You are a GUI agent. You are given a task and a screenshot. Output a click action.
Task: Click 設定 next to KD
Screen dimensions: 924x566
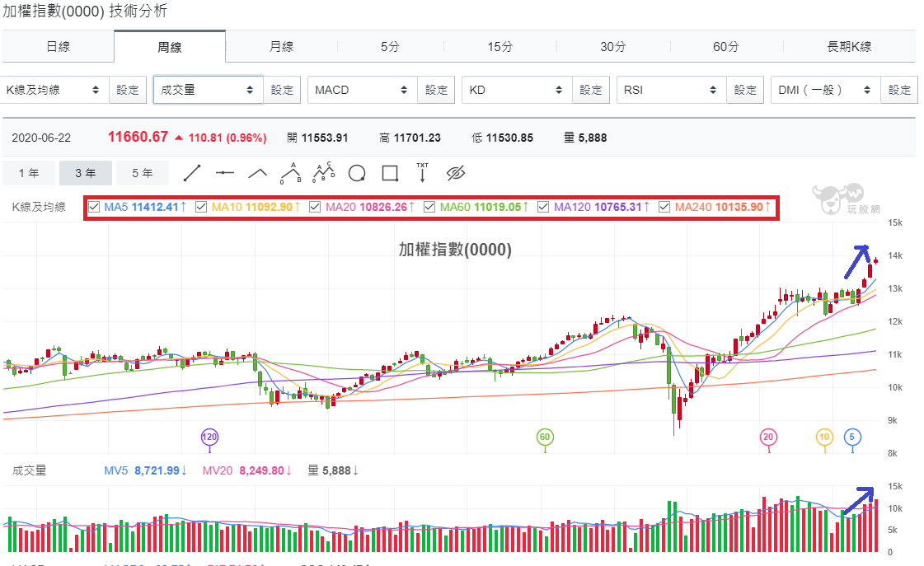(591, 90)
